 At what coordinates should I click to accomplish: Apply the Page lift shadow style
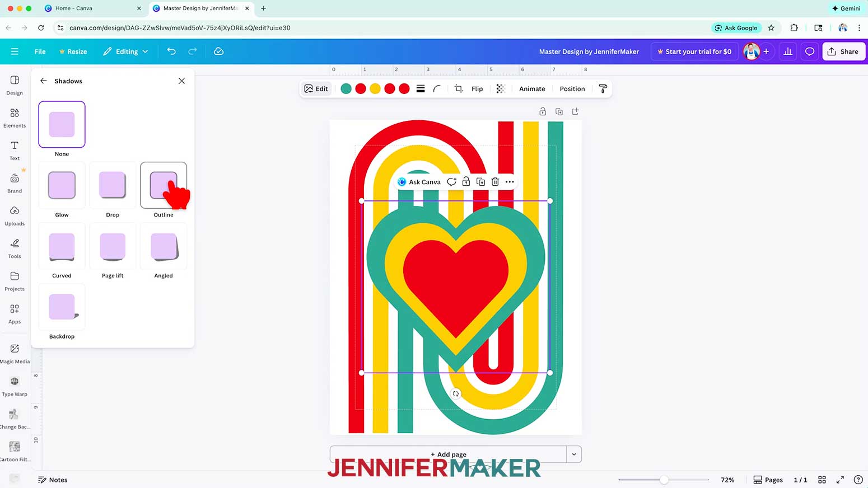pos(113,246)
